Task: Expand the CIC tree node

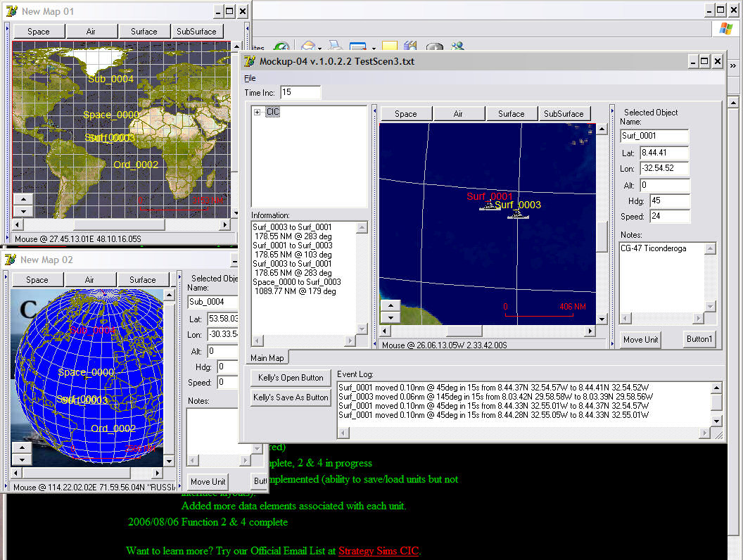Action: click(258, 113)
